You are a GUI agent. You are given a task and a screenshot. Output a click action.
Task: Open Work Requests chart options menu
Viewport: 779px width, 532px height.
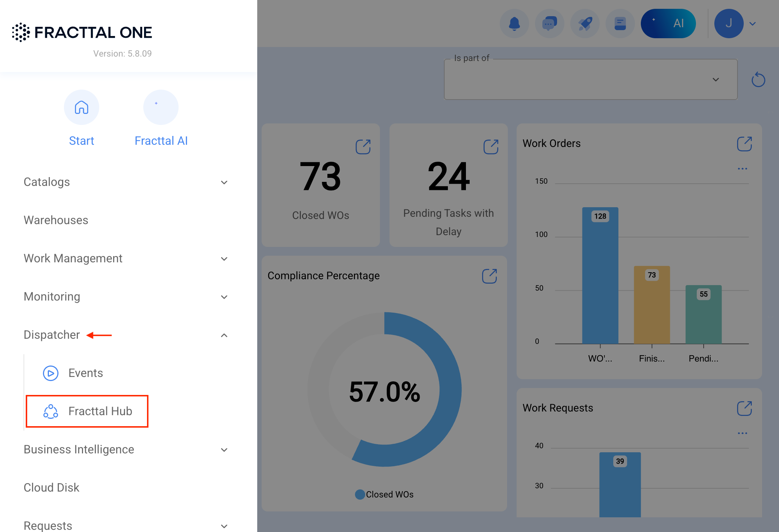(x=743, y=433)
